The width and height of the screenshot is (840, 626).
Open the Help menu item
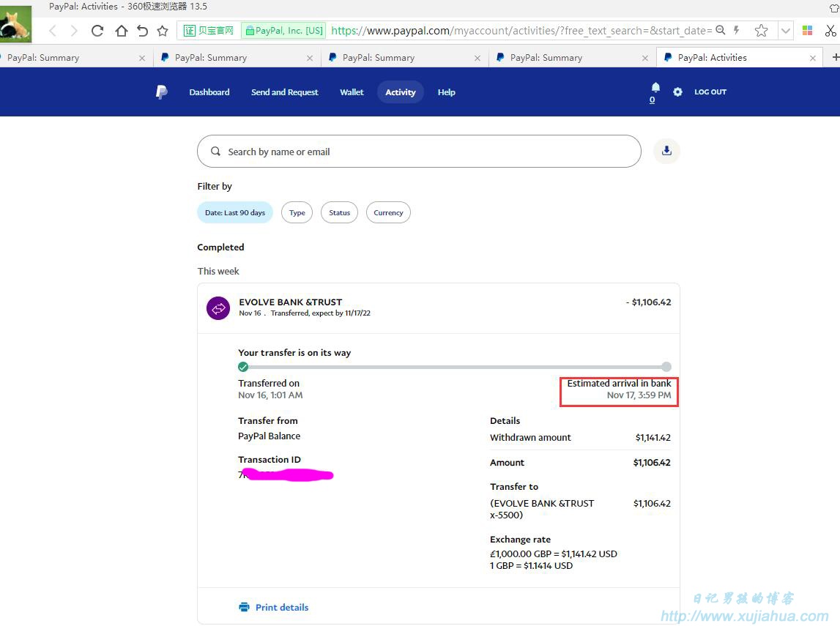446,92
